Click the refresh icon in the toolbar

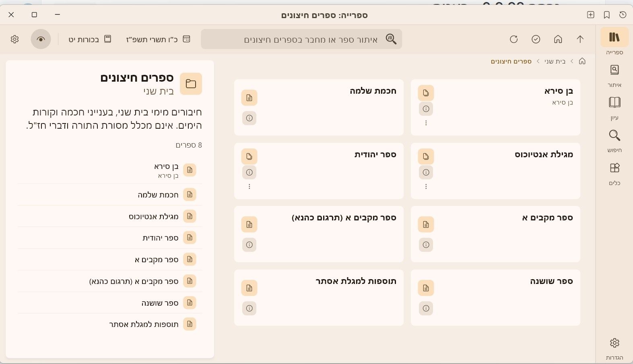pos(513,39)
